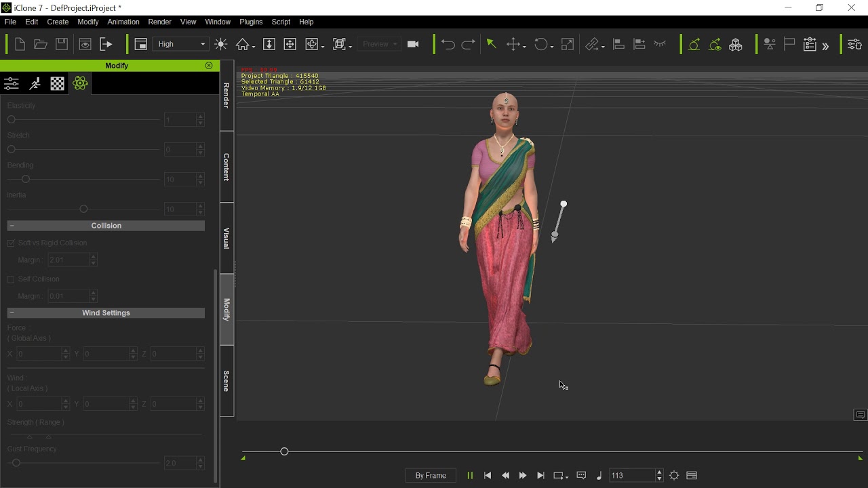Click the Redo arrow icon
The width and height of the screenshot is (868, 488).
pyautogui.click(x=468, y=44)
